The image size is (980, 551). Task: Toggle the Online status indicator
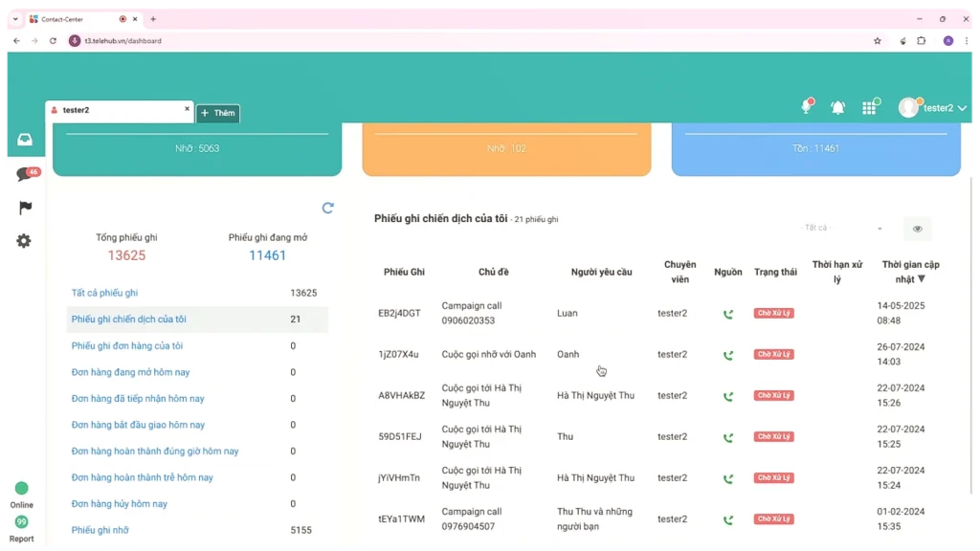(22, 489)
